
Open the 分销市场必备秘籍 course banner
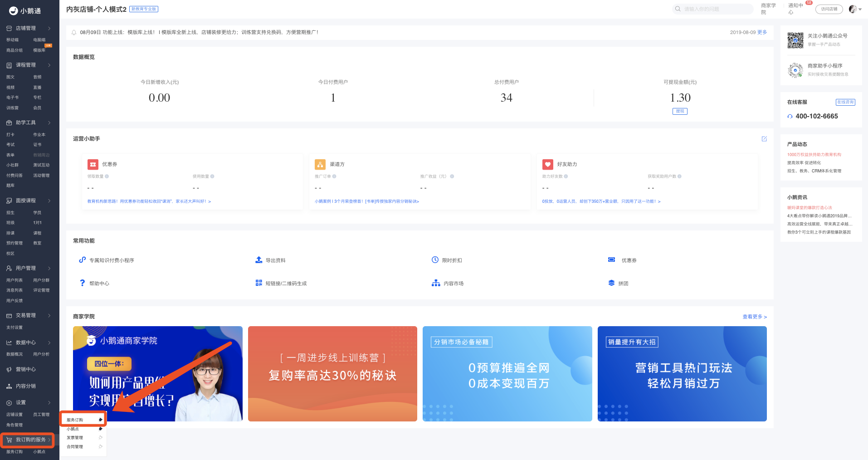[507, 373]
